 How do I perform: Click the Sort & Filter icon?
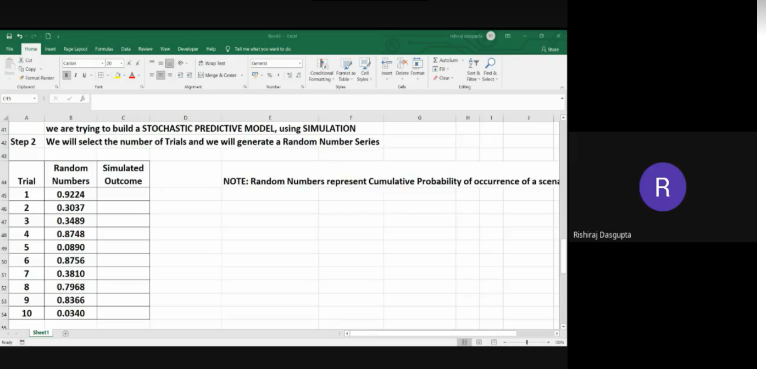point(473,70)
